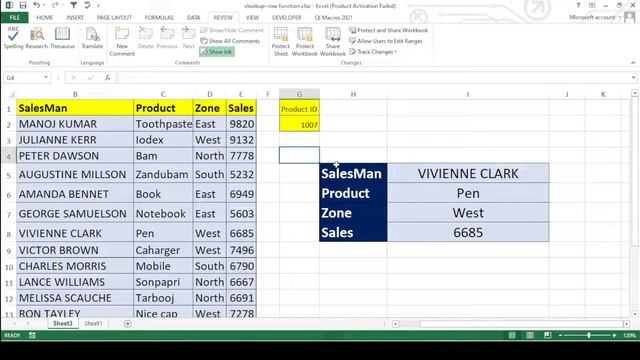Cancel formula entry with X icon
Image resolution: width=640 pixels, height=360 pixels.
click(x=74, y=78)
